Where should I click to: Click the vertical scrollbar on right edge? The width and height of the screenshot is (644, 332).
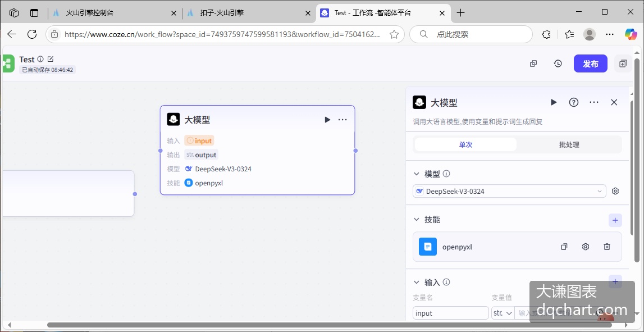[x=637, y=160]
